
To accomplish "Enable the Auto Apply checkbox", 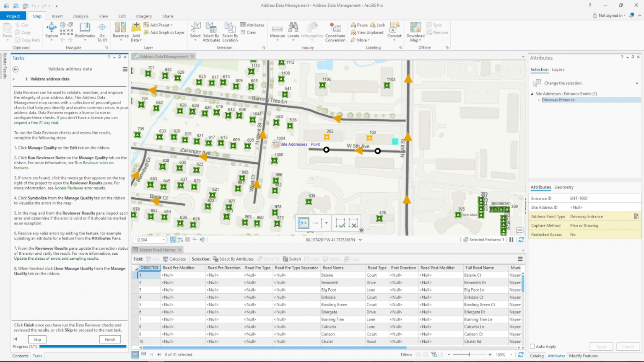I will pos(533,346).
